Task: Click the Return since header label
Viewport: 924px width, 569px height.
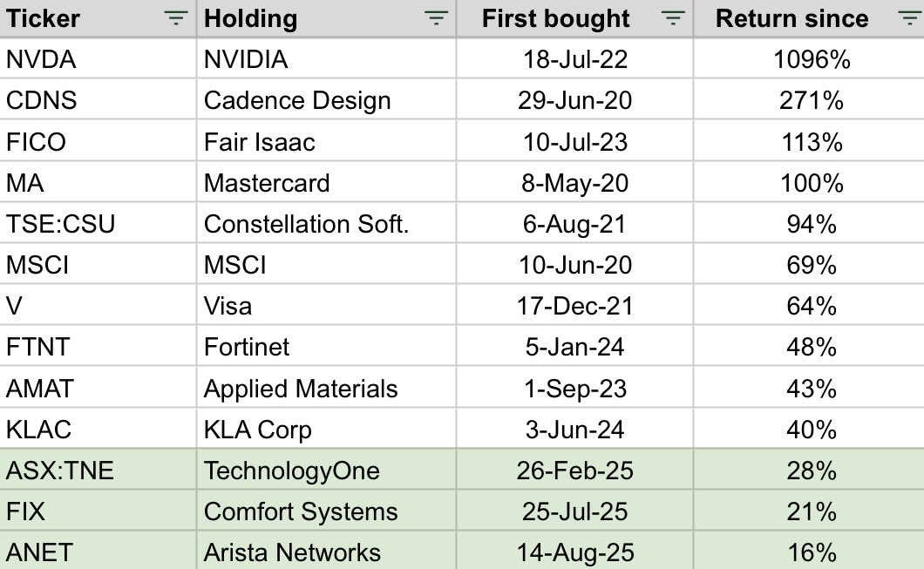Action: click(792, 19)
